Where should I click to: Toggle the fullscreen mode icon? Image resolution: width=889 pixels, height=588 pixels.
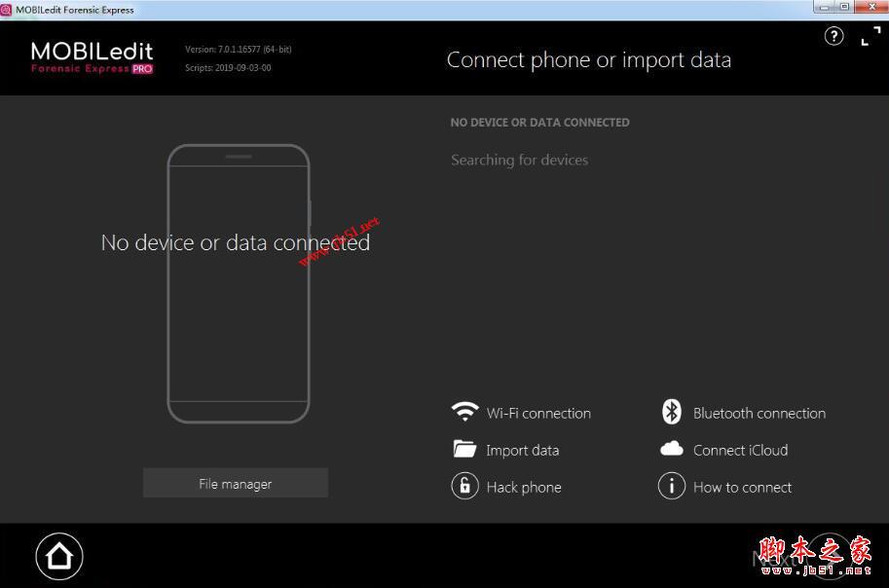(870, 37)
